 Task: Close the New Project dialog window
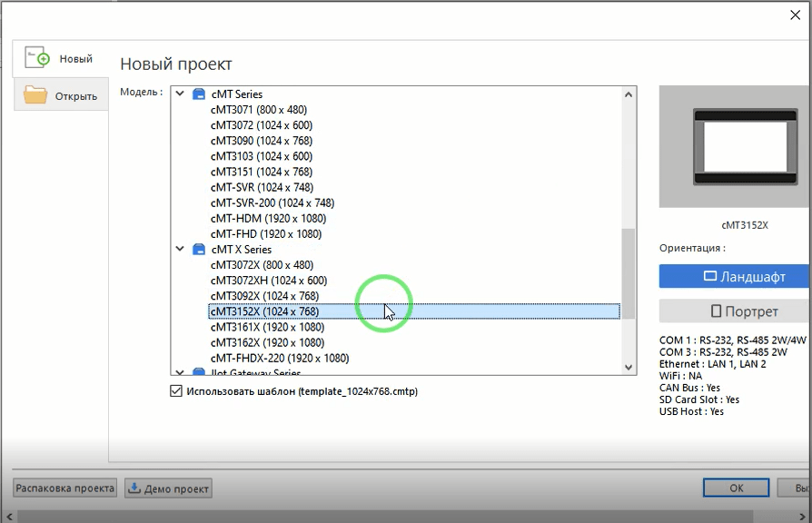coord(797,13)
